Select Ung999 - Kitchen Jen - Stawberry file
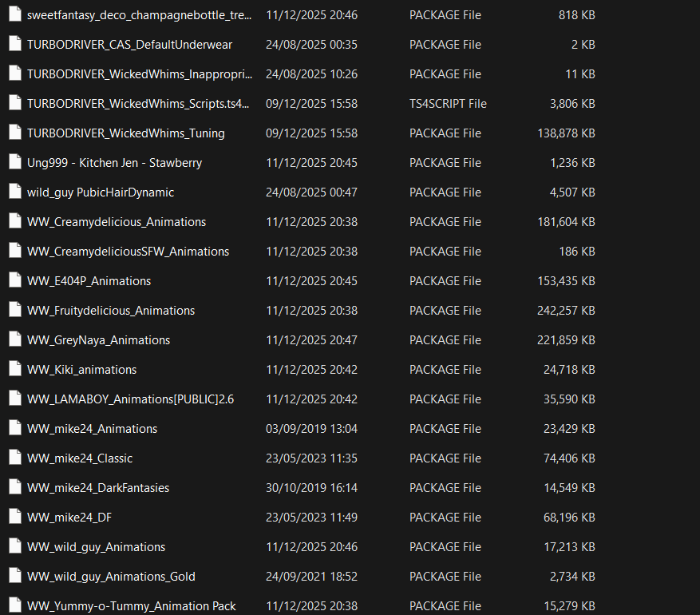700x615 pixels. 114,163
